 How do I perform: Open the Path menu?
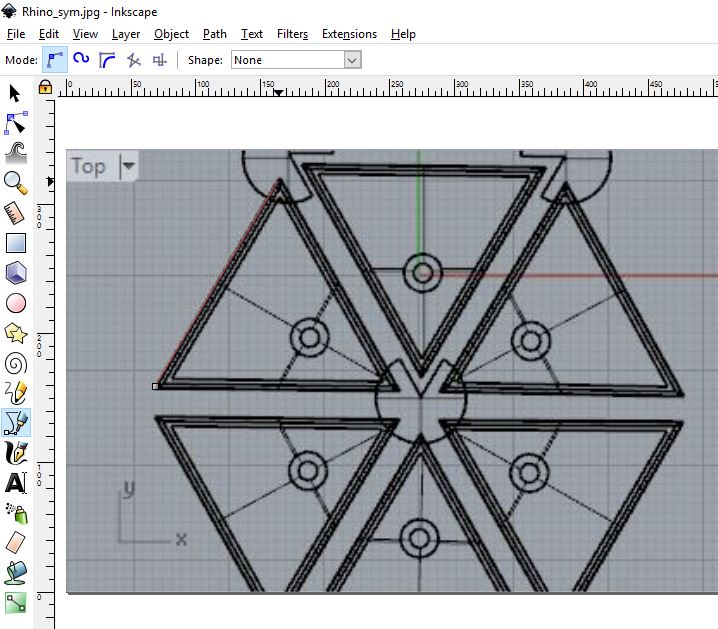(214, 34)
